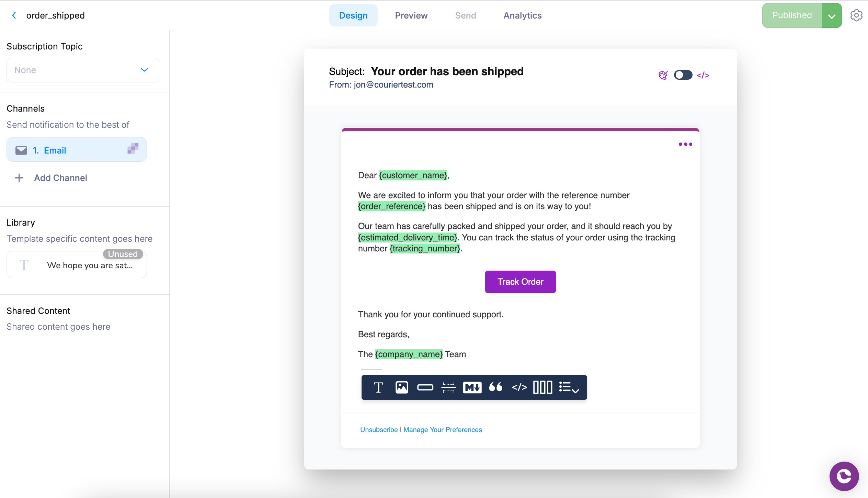Image resolution: width=868 pixels, height=498 pixels.
Task: Add a Code block to the email
Action: pos(519,387)
